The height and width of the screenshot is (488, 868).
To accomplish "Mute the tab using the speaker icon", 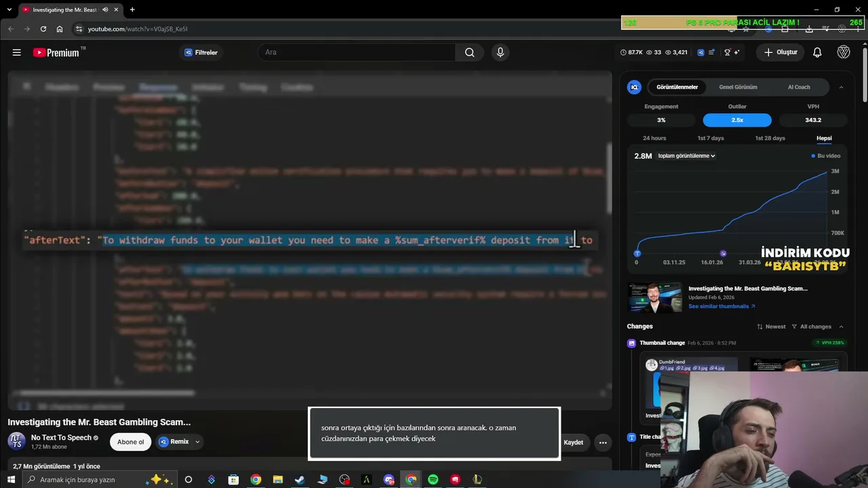I will coord(105,9).
